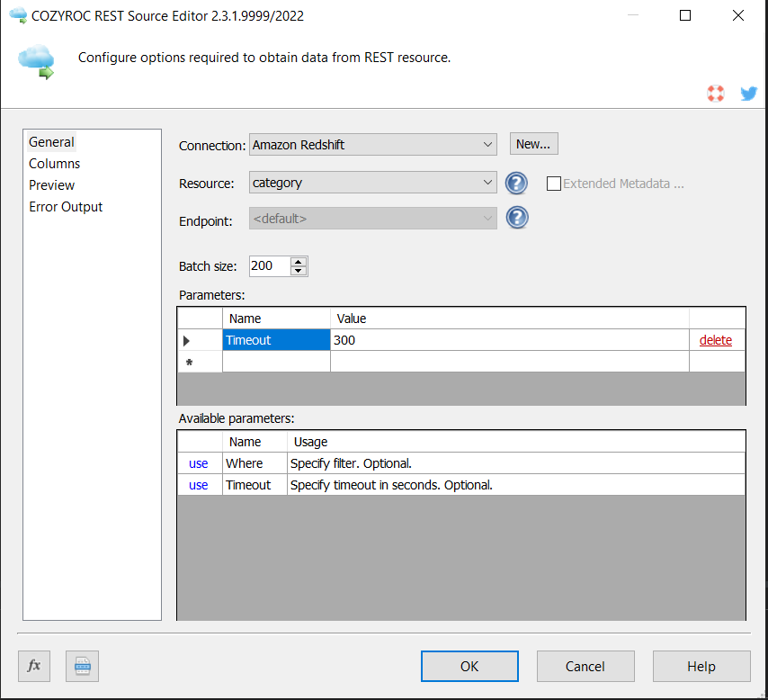
Task: Select 'Specify filter. Optional.' usage cell
Action: point(516,463)
